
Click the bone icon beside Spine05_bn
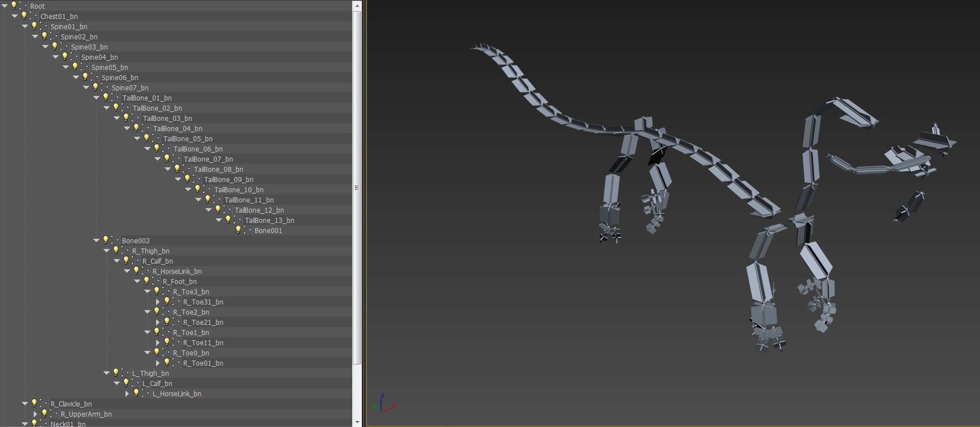(x=84, y=67)
